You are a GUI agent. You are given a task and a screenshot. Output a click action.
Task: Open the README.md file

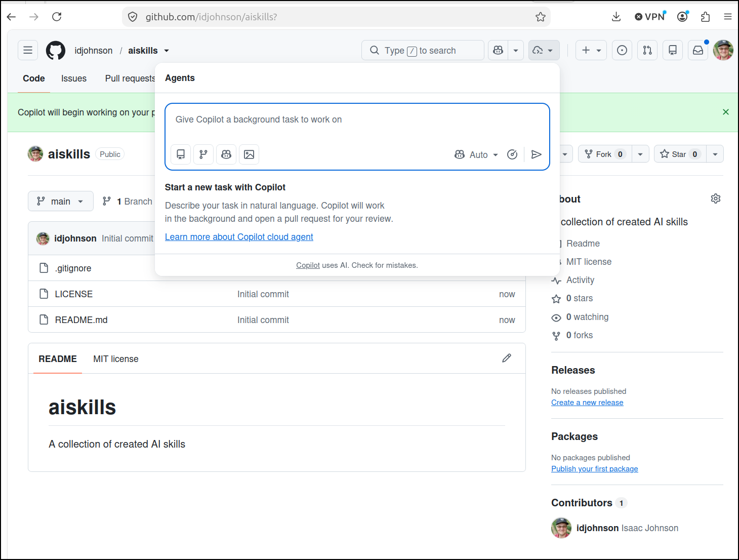tap(81, 320)
